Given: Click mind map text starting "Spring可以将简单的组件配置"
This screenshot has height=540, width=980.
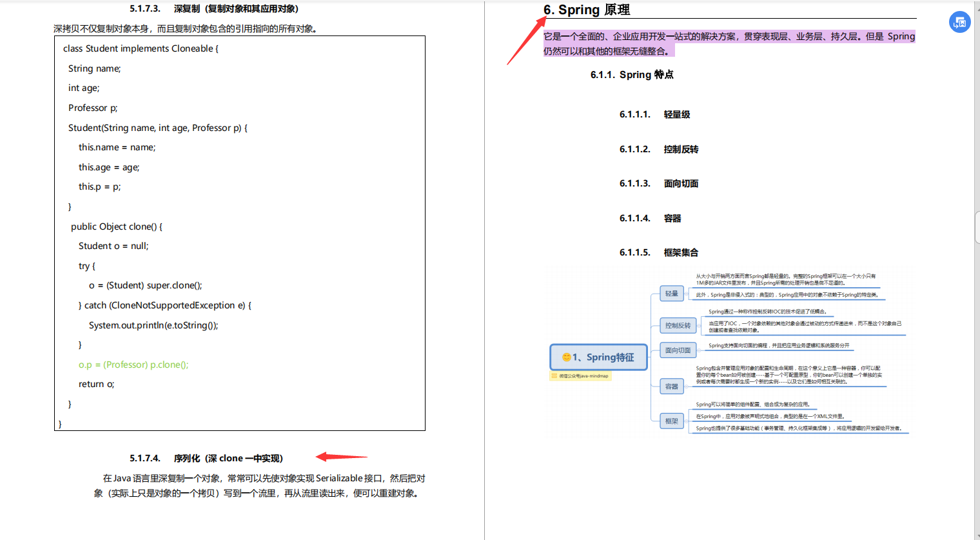Looking at the screenshot, I should [x=753, y=405].
